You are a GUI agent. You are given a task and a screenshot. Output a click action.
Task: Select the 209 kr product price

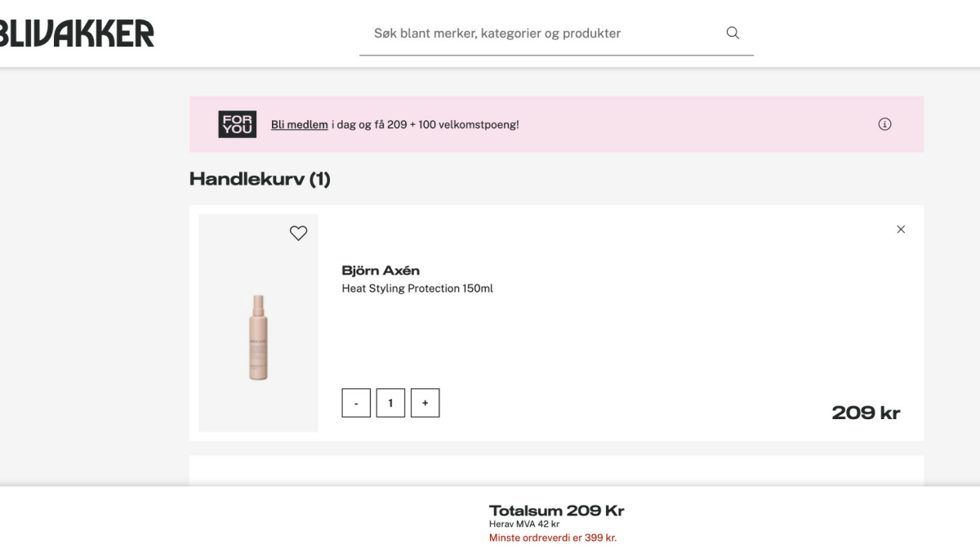point(865,413)
